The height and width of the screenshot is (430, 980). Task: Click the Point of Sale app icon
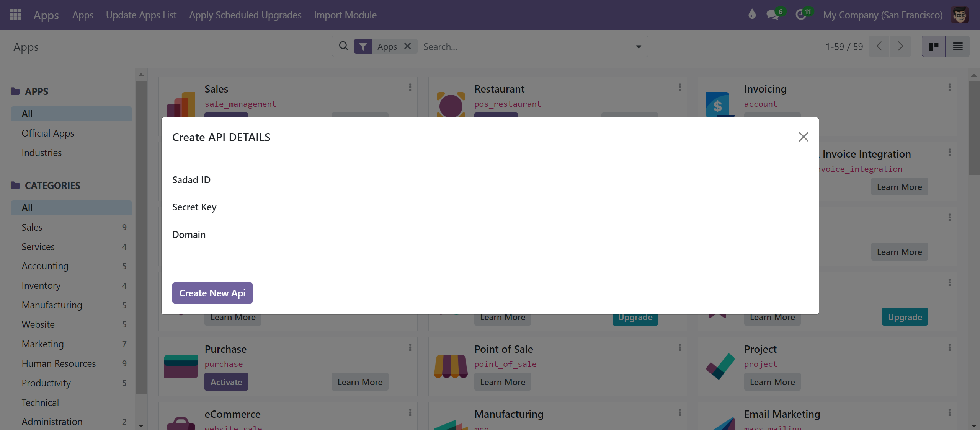coord(451,366)
